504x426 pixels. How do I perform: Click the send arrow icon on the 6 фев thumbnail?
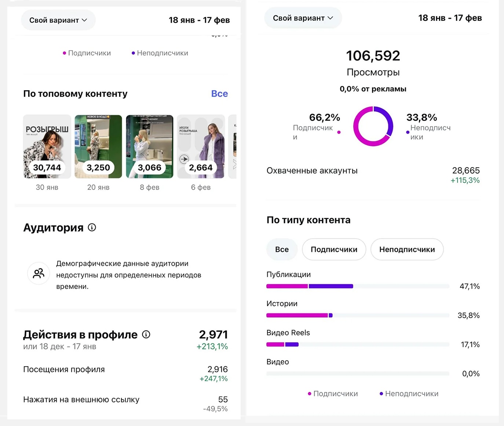pos(184,159)
